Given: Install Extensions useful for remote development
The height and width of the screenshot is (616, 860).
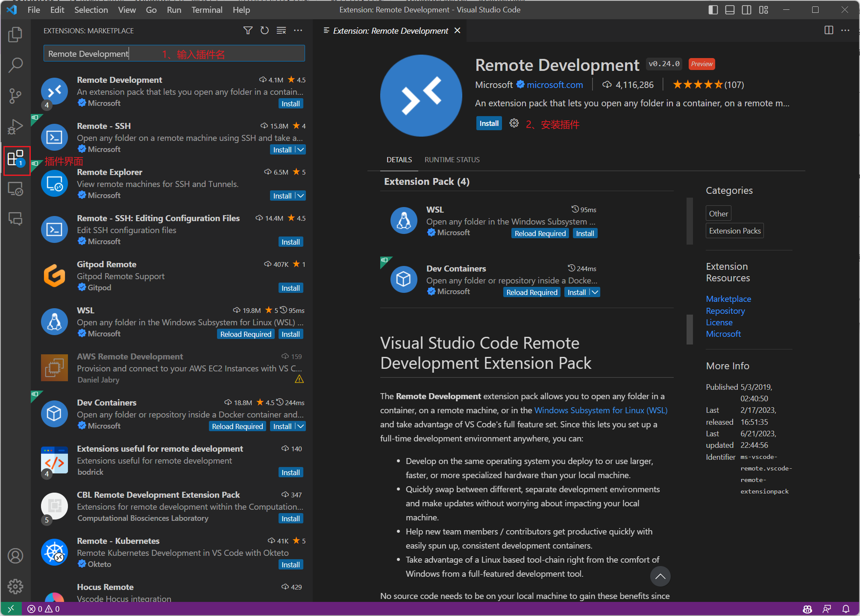Looking at the screenshot, I should coord(291,472).
